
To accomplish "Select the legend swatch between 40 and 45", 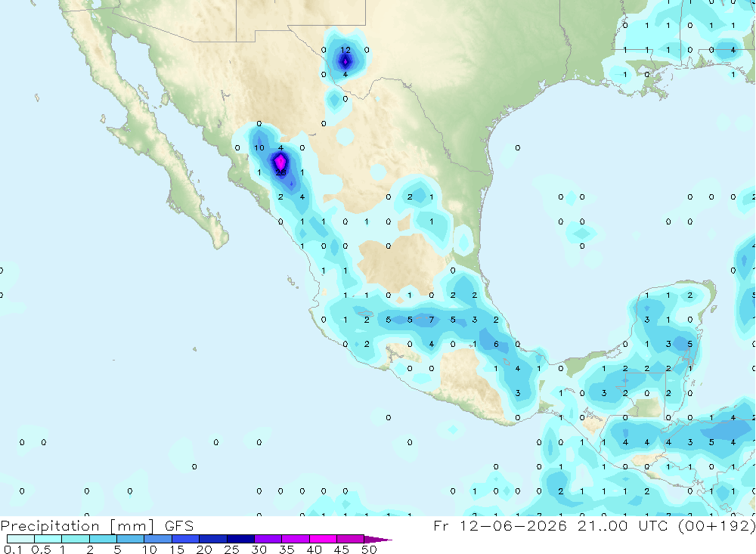I will tap(323, 539).
